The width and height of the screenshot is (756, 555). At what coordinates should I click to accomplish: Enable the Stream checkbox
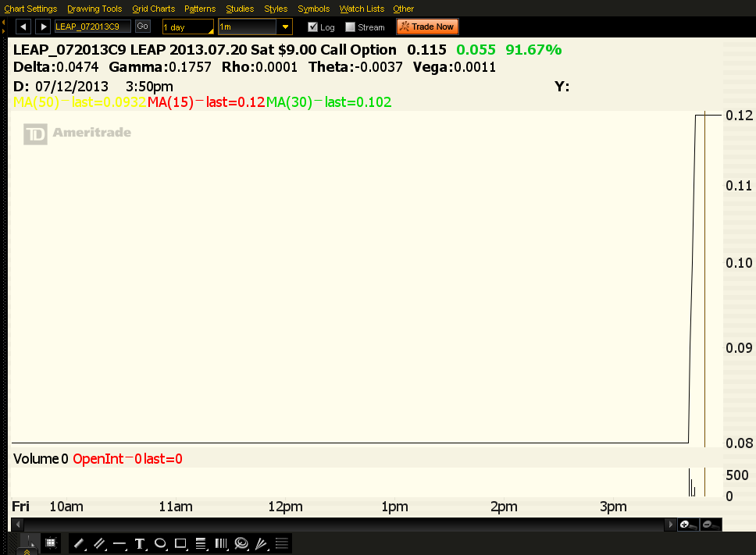[x=350, y=27]
